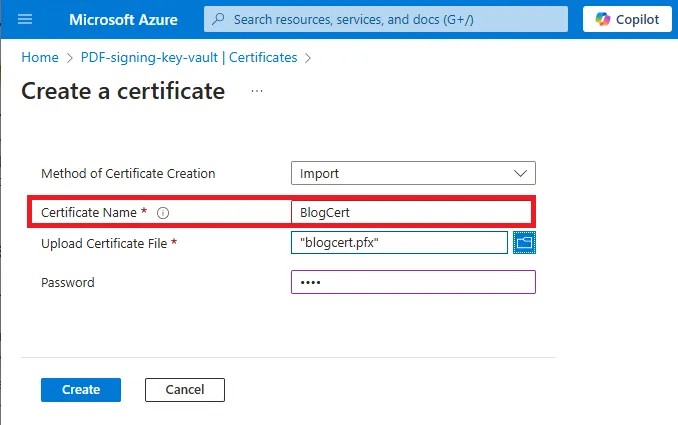The width and height of the screenshot is (678, 425).
Task: Expand the Method of Certificate Creation dropdown
Action: (413, 173)
